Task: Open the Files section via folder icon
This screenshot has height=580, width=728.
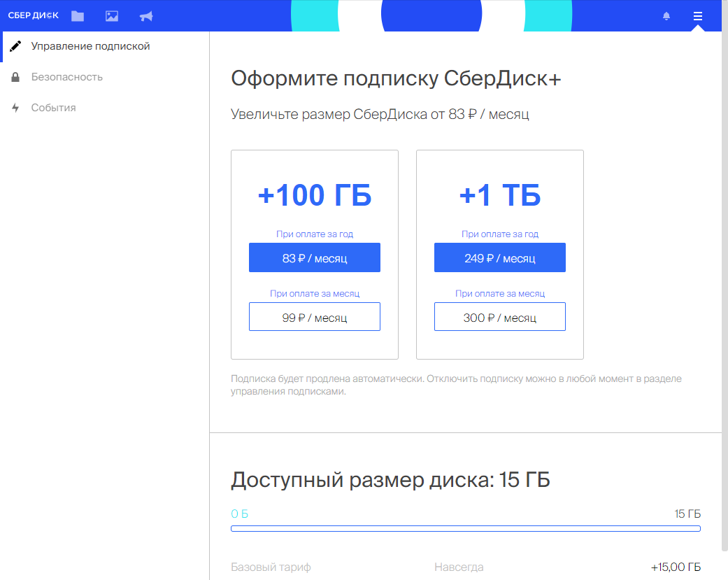Action: click(78, 15)
